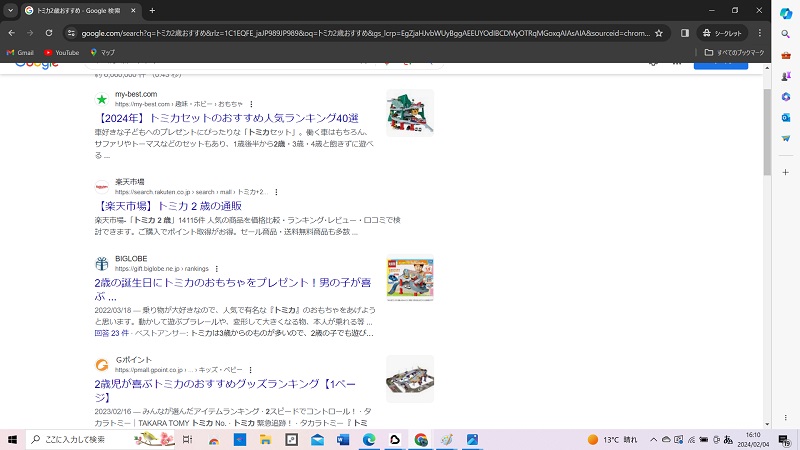Open the sidebar tools briefcase icon

(786, 55)
